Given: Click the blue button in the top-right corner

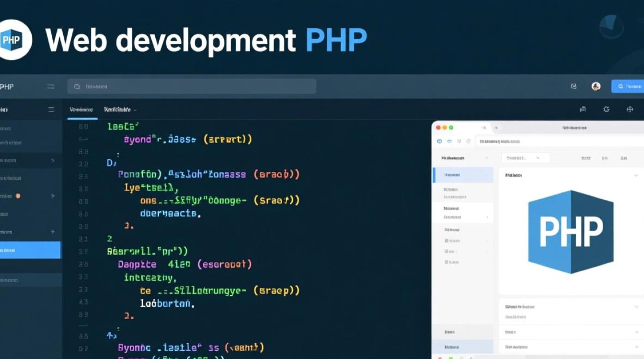Looking at the screenshot, I should pyautogui.click(x=629, y=86).
